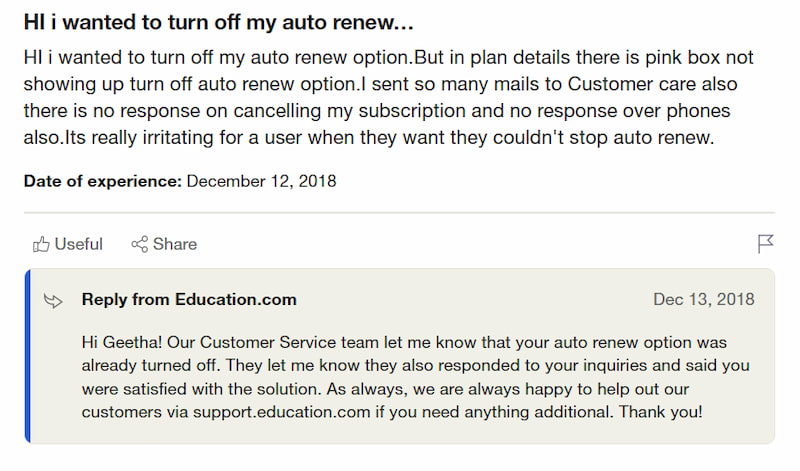The height and width of the screenshot is (471, 800).
Task: Open support.education.com mentioned in the reply
Action: 282,412
